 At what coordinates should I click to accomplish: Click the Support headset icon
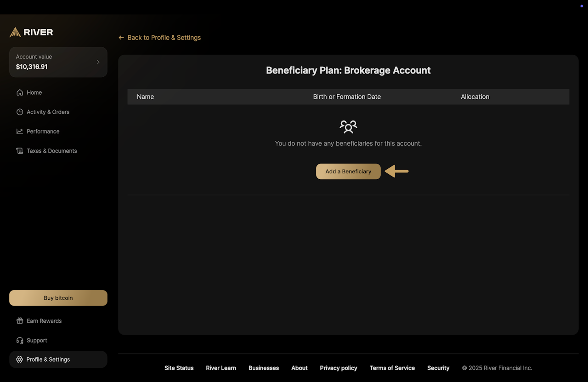pyautogui.click(x=20, y=341)
